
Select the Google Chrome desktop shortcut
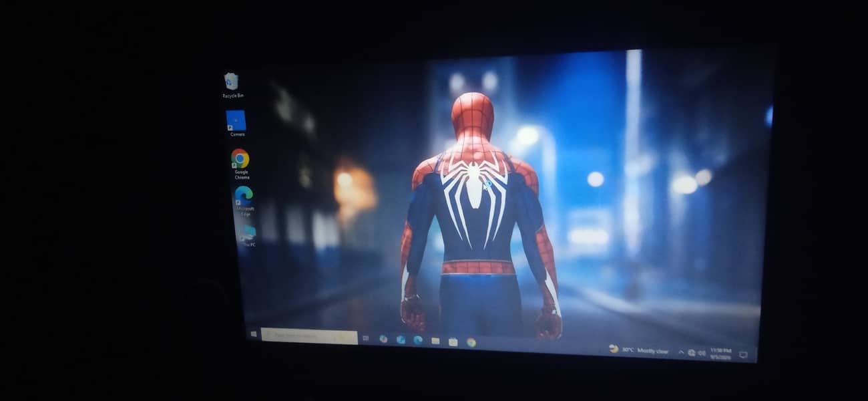point(240,164)
